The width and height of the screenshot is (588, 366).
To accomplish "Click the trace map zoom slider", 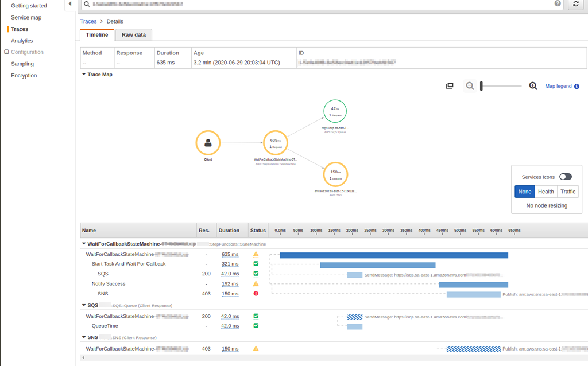I will click(x=501, y=86).
